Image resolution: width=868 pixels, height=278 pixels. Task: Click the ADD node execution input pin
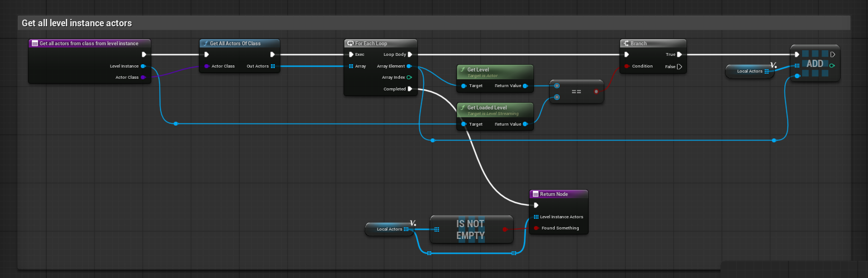(798, 55)
